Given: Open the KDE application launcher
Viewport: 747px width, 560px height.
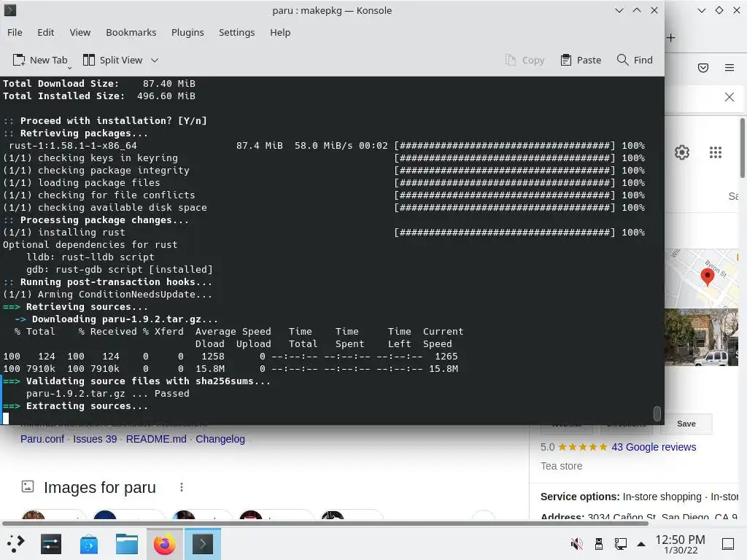Looking at the screenshot, I should tap(16, 544).
